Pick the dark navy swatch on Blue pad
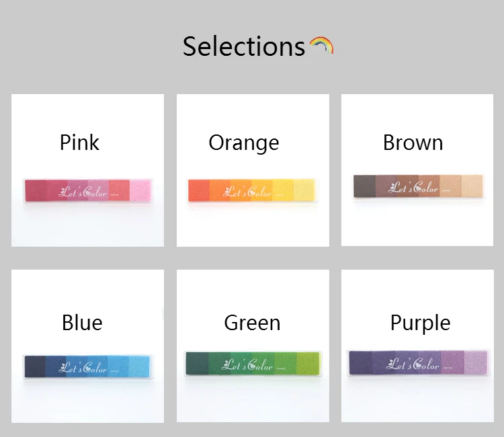The width and height of the screenshot is (504, 437). [x=34, y=365]
